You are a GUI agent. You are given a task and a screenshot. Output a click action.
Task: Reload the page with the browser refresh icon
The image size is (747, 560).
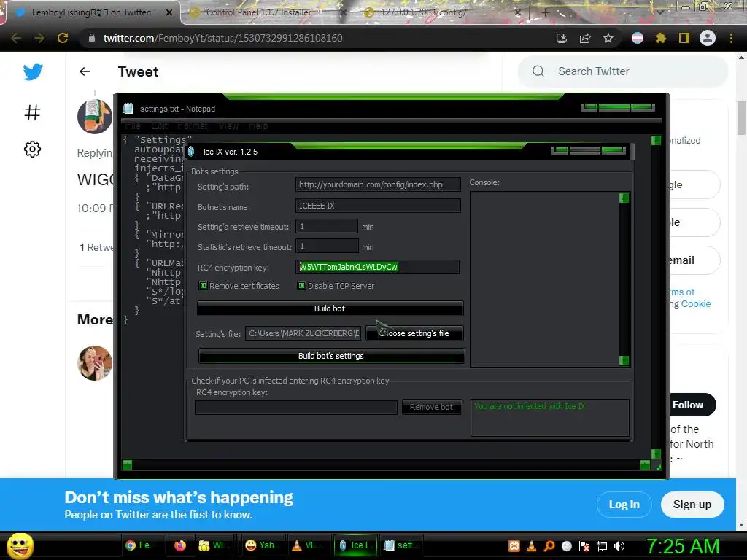click(x=63, y=38)
